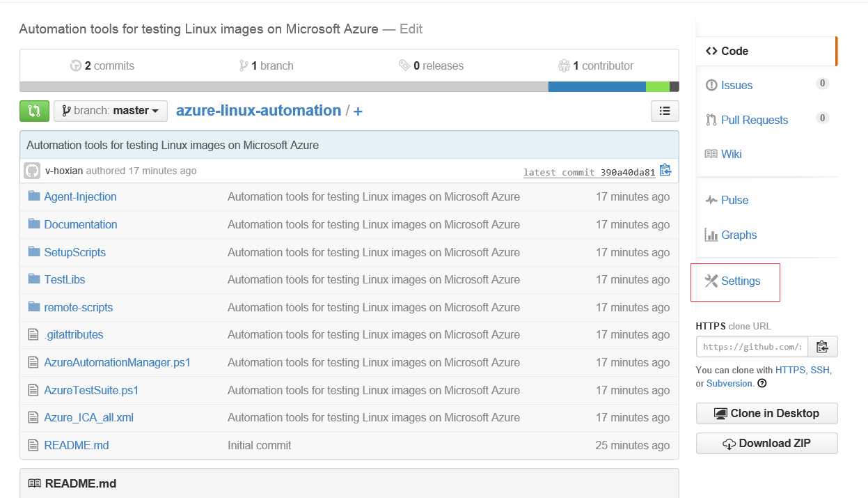
Task: Open the Pull Requests tab
Action: pyautogui.click(x=754, y=120)
